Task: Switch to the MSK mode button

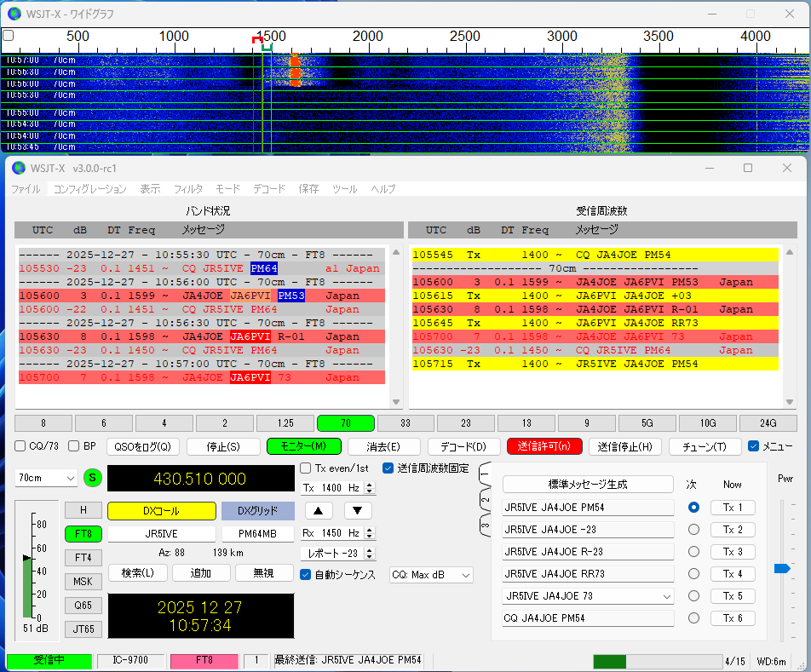Action: 83,582
